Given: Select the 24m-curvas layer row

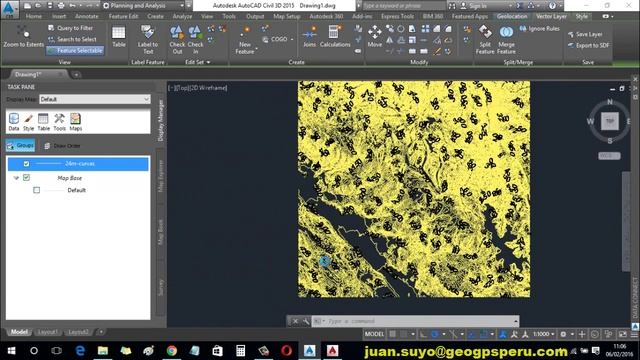Looking at the screenshot, I should 78,164.
